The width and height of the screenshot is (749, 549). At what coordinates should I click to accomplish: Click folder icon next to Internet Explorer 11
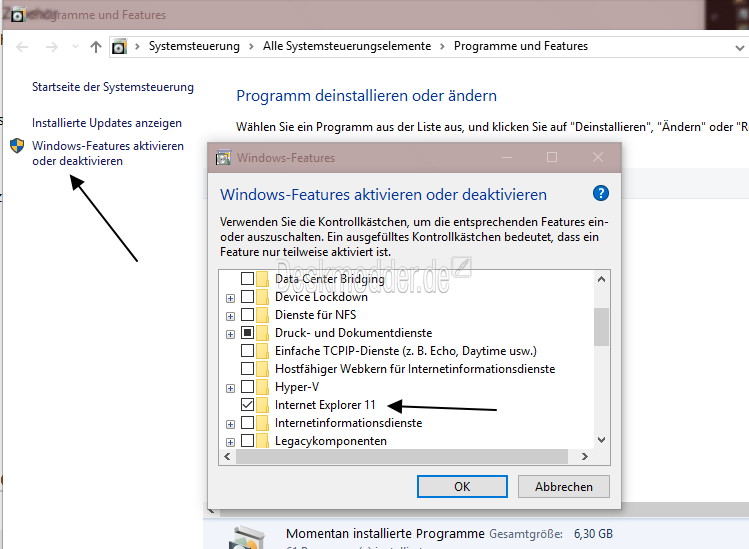262,405
